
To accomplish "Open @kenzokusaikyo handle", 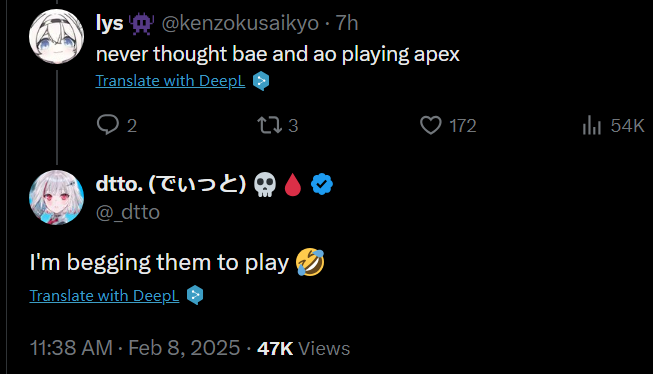I will tap(240, 23).
